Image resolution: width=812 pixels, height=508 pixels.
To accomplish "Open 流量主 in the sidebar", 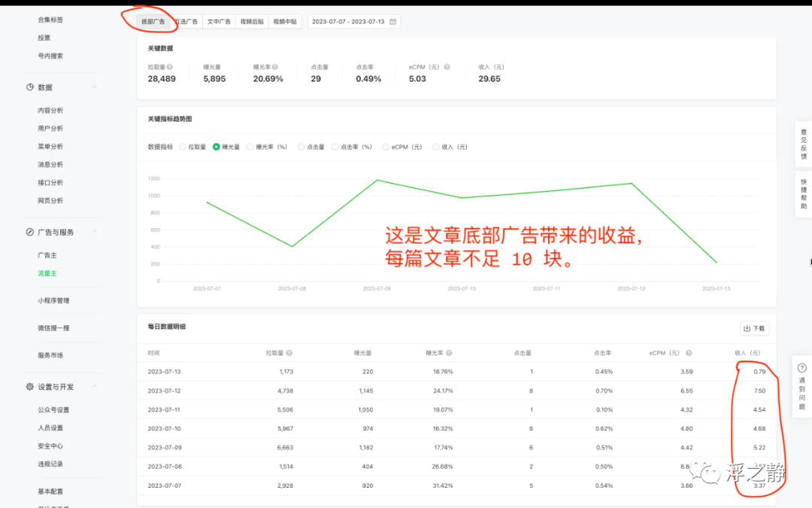I will 47,273.
